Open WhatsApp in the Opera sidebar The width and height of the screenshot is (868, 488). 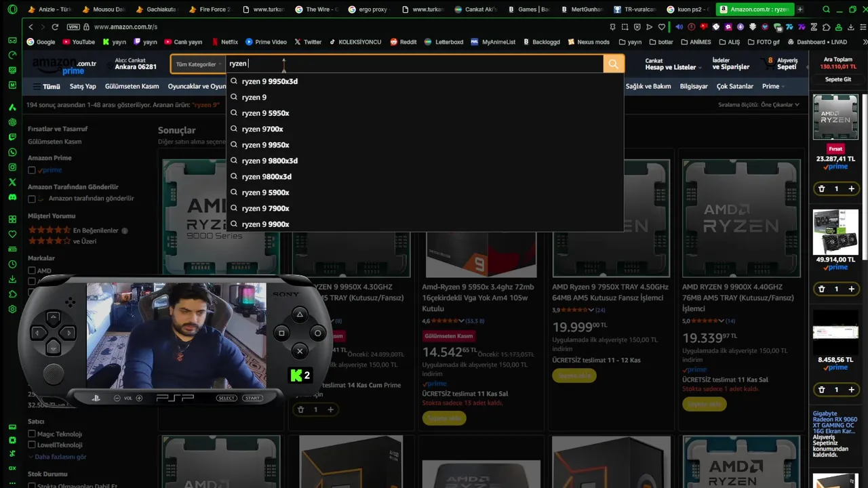pos(12,152)
